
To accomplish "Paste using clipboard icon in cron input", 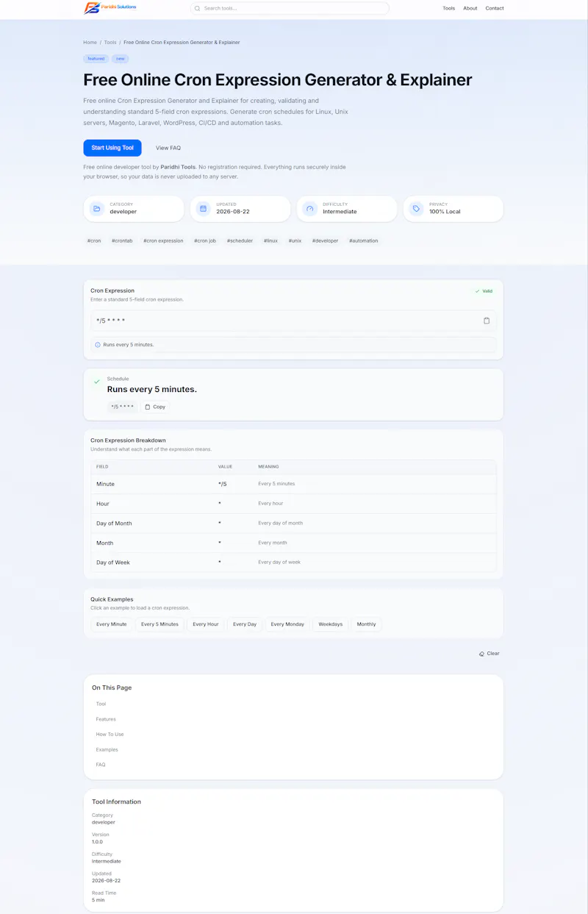I will (x=487, y=321).
